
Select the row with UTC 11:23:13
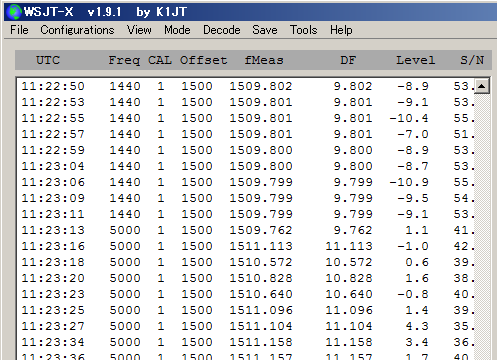click(x=247, y=230)
